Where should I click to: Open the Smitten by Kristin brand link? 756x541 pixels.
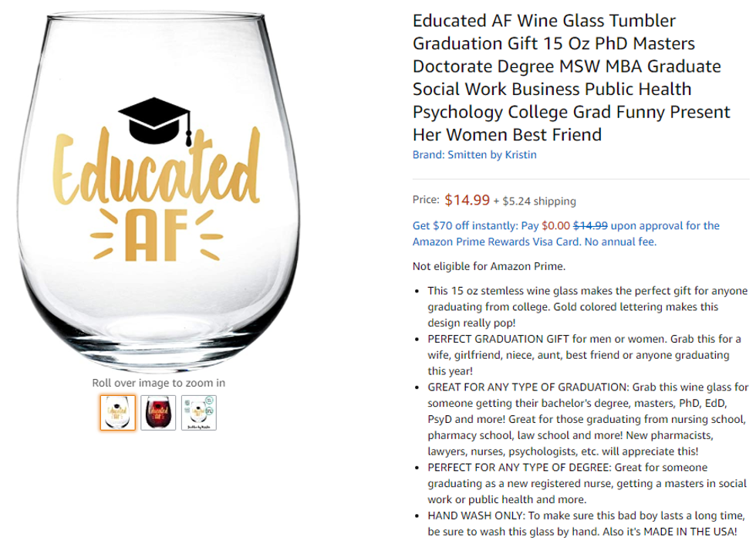474,154
